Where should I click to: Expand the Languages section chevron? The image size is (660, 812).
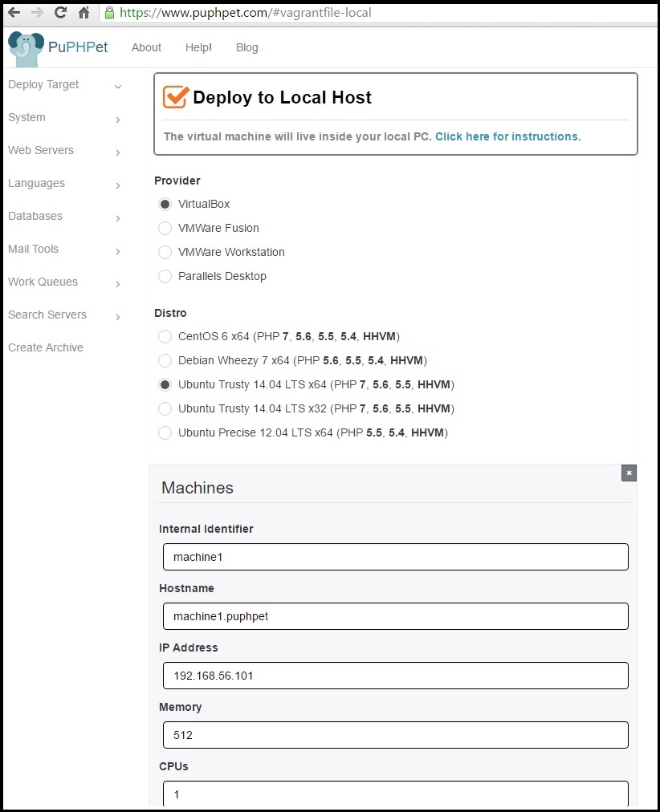click(x=118, y=185)
